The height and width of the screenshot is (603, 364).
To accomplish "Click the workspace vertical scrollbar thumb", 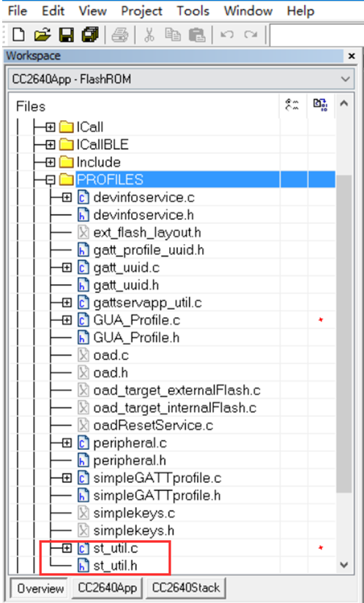I will coord(344,334).
